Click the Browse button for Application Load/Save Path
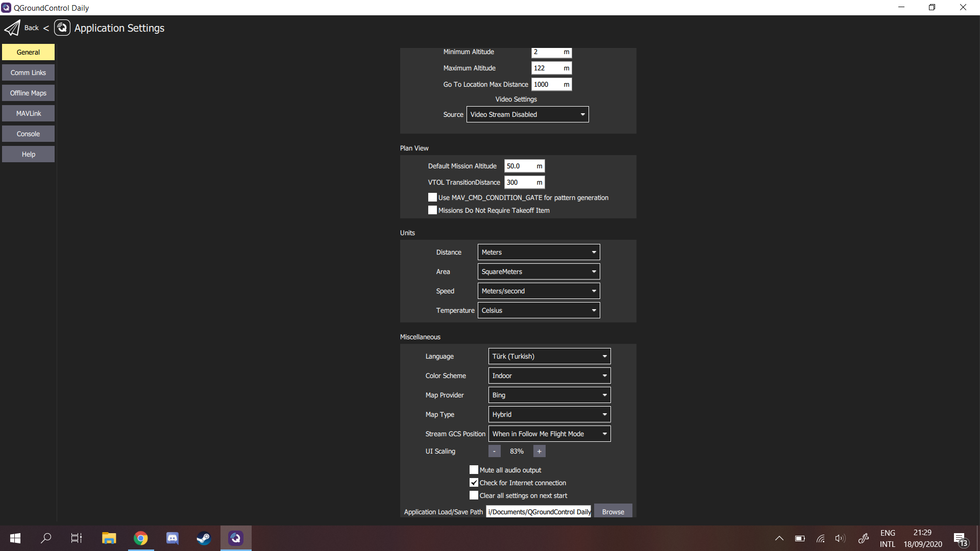 (612, 511)
